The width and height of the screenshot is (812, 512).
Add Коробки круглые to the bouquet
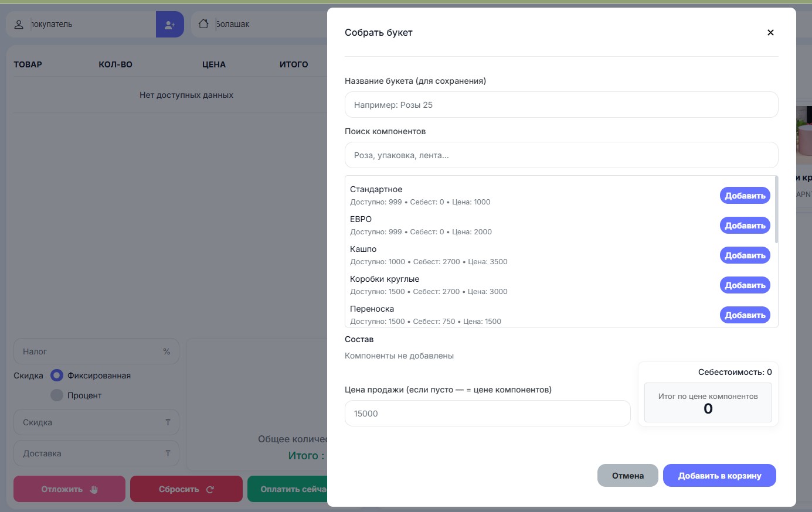[745, 285]
